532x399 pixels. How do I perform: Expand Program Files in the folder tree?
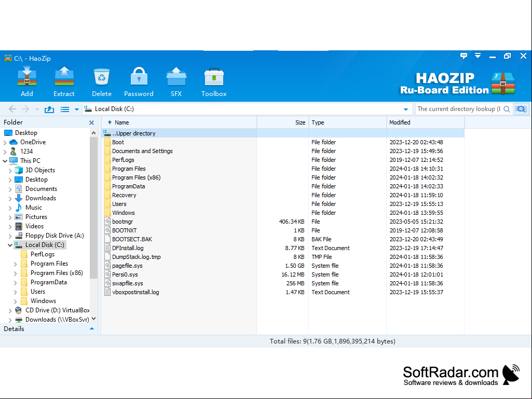(15, 264)
